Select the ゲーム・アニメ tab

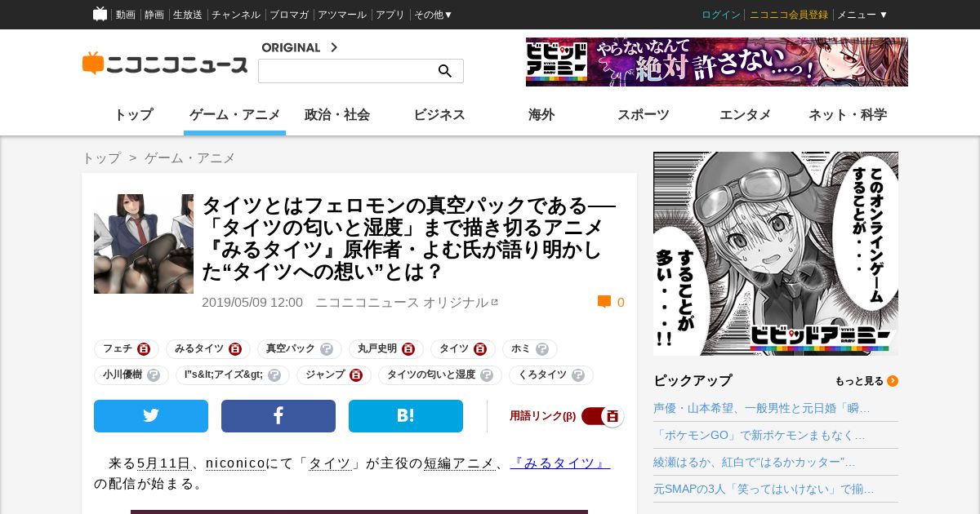point(235,115)
